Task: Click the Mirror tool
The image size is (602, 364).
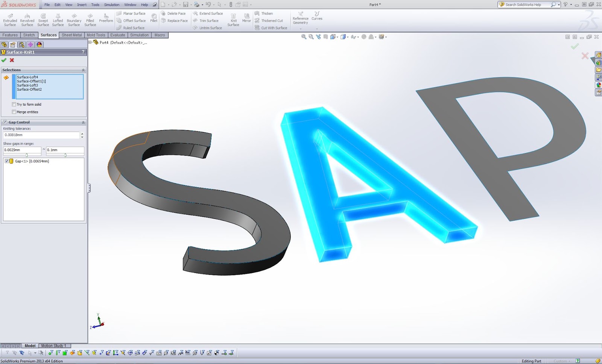Action: [x=246, y=18]
